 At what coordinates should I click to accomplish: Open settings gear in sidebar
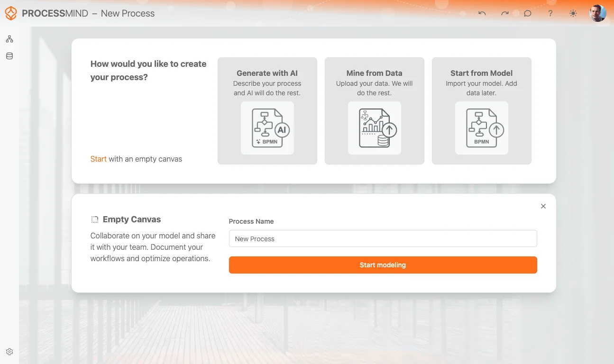point(9,352)
